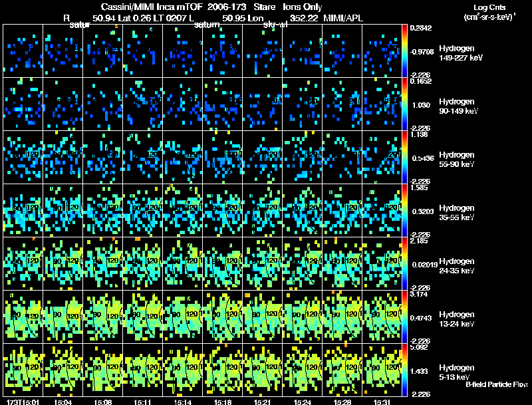Click the 'Hydrogen 55-90 keV' row label

[x=457, y=160]
